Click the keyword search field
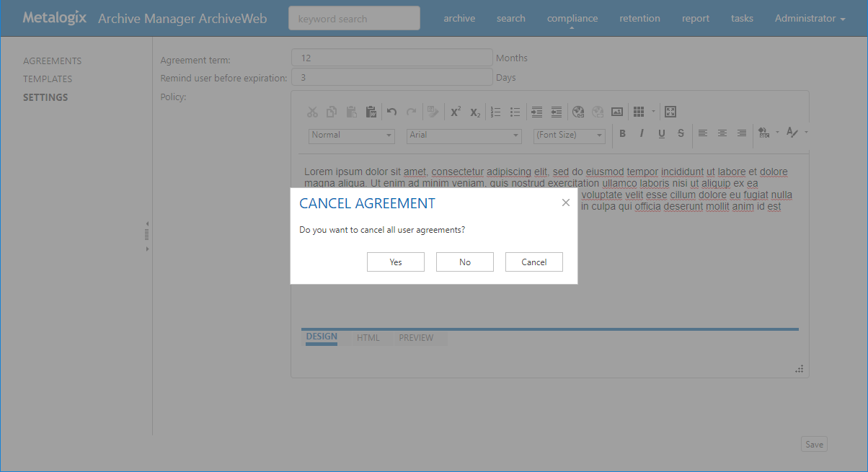The image size is (868, 472). pos(354,19)
